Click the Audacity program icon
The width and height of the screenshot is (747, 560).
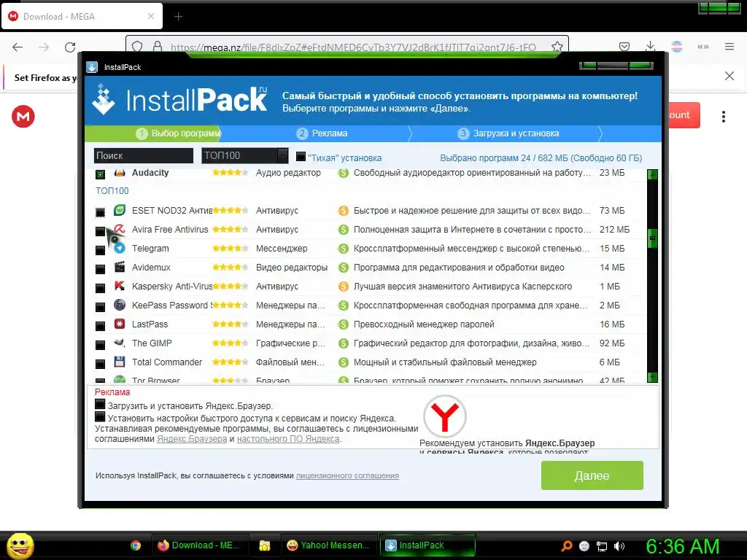point(120,172)
